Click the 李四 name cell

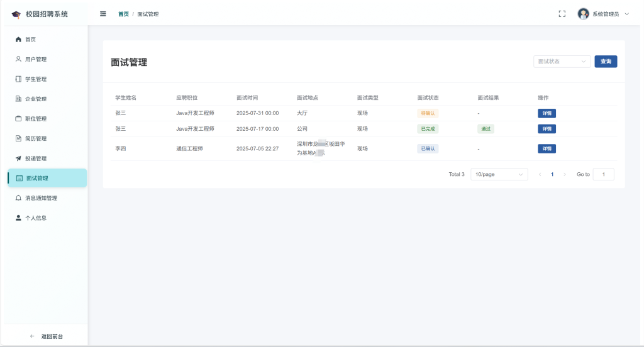(x=120, y=148)
